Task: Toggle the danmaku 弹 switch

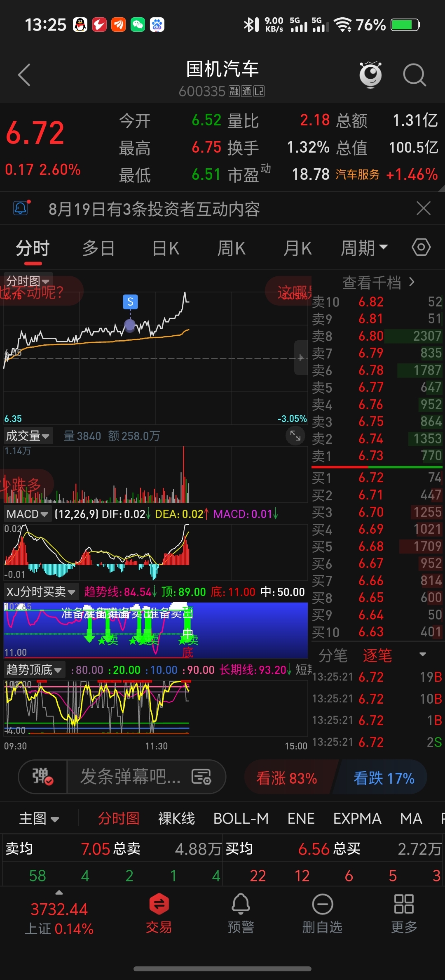Action: [x=43, y=777]
